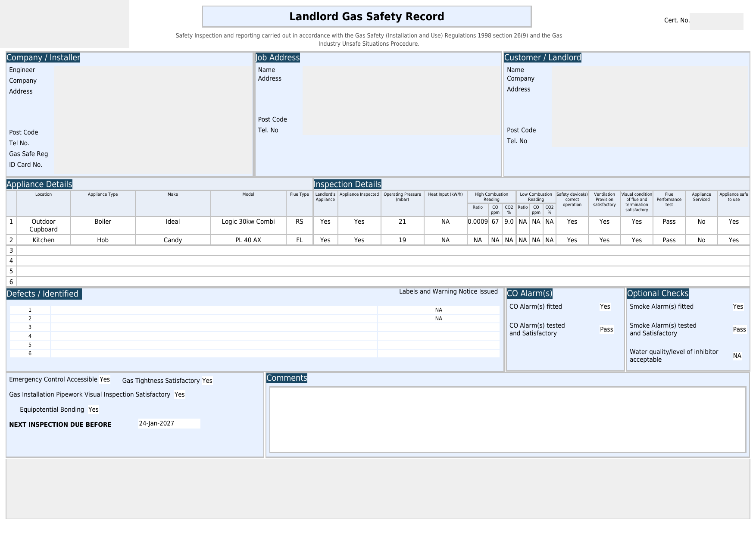This screenshot has width=756, height=535.
Task: Click operating pressure value 21
Action: click(x=403, y=225)
